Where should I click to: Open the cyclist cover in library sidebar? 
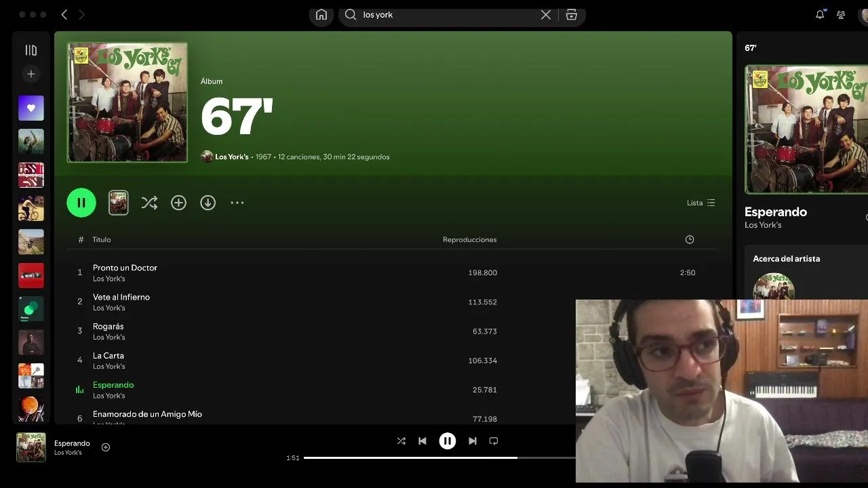click(x=31, y=208)
